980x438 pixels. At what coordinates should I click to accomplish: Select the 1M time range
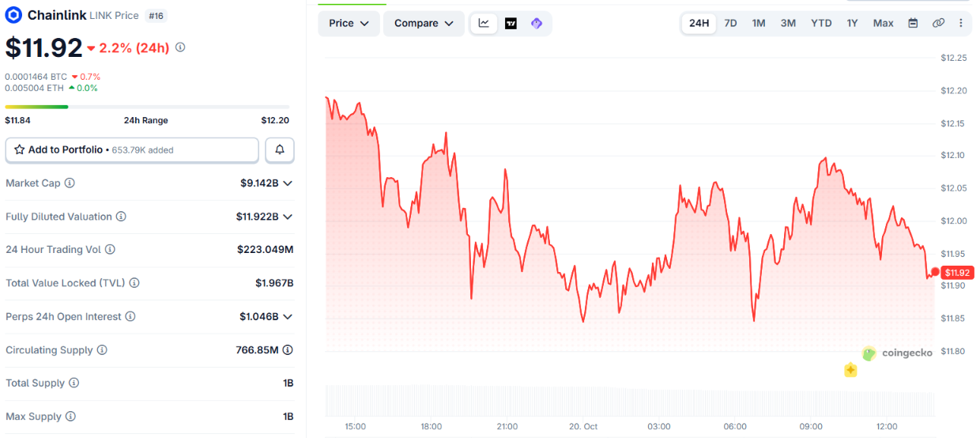point(759,23)
